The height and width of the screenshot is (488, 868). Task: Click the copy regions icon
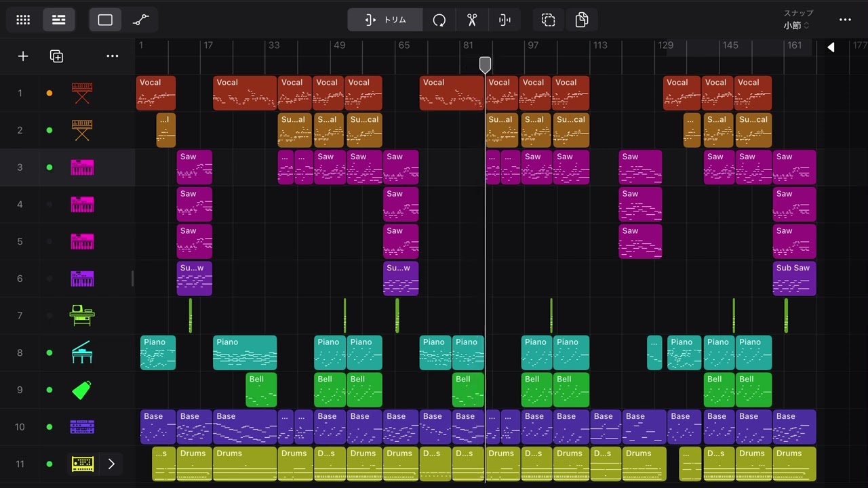click(x=582, y=20)
